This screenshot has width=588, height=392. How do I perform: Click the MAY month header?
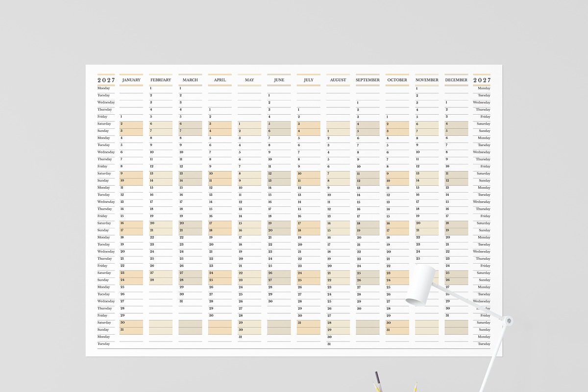click(249, 80)
